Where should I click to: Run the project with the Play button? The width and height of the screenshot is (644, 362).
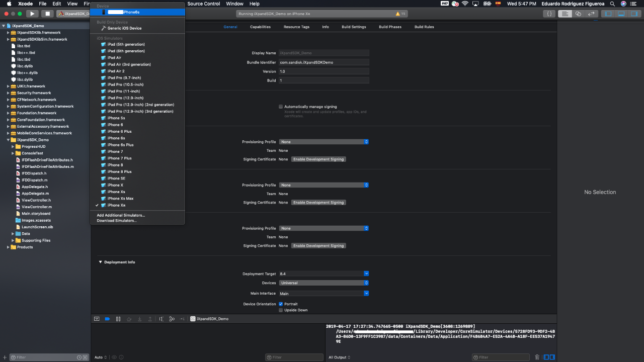(32, 14)
